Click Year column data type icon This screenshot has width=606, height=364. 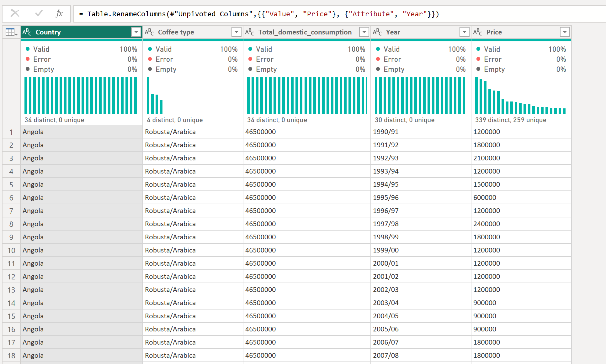(x=377, y=32)
